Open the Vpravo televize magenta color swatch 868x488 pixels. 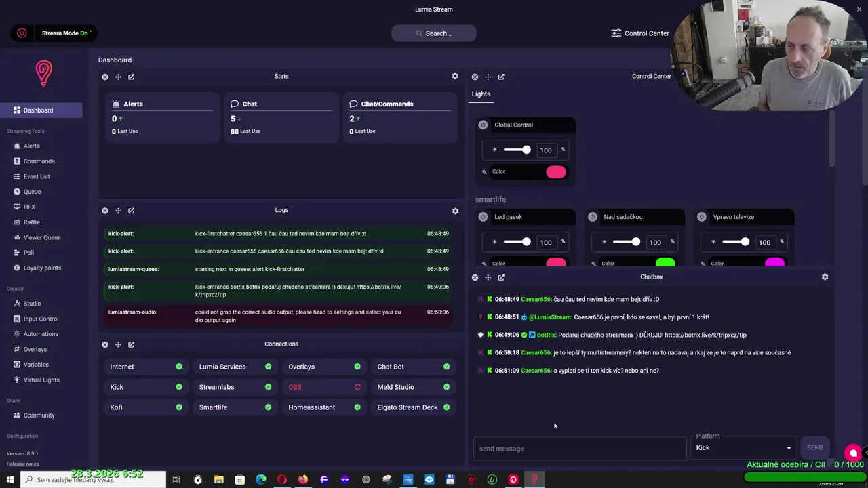tap(774, 262)
